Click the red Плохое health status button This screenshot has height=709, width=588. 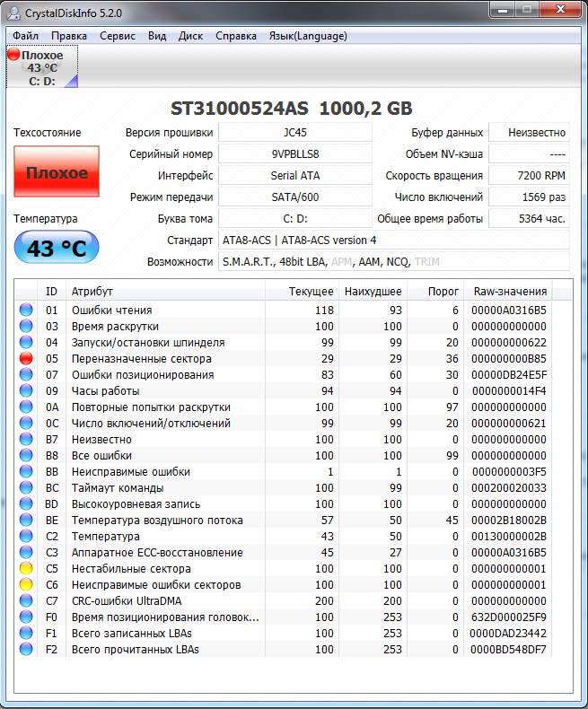coord(57,171)
